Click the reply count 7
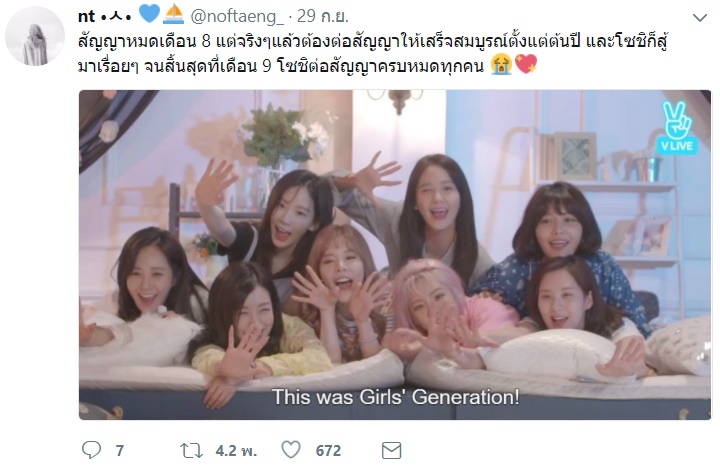This screenshot has width=720, height=470. click(119, 451)
